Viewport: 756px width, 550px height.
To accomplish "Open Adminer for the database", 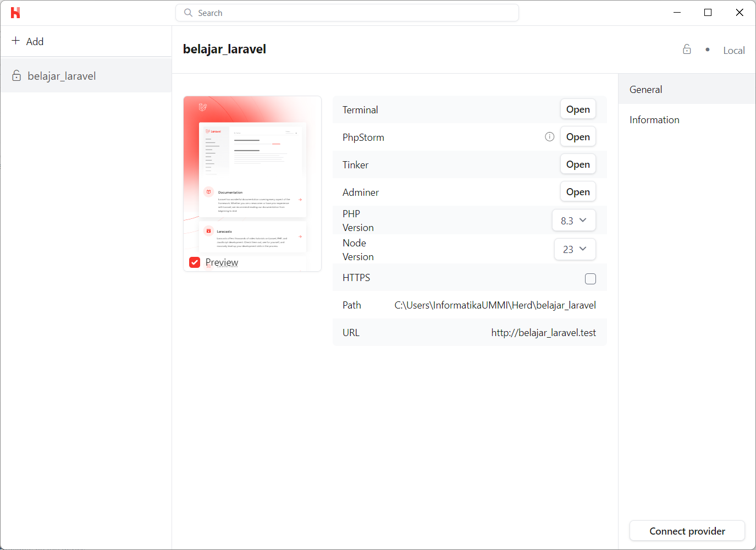I will [x=578, y=191].
